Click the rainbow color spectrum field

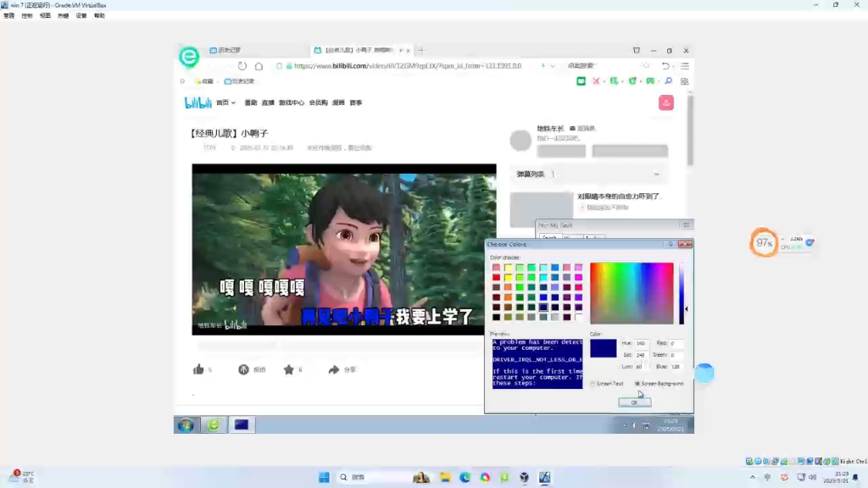(x=632, y=294)
